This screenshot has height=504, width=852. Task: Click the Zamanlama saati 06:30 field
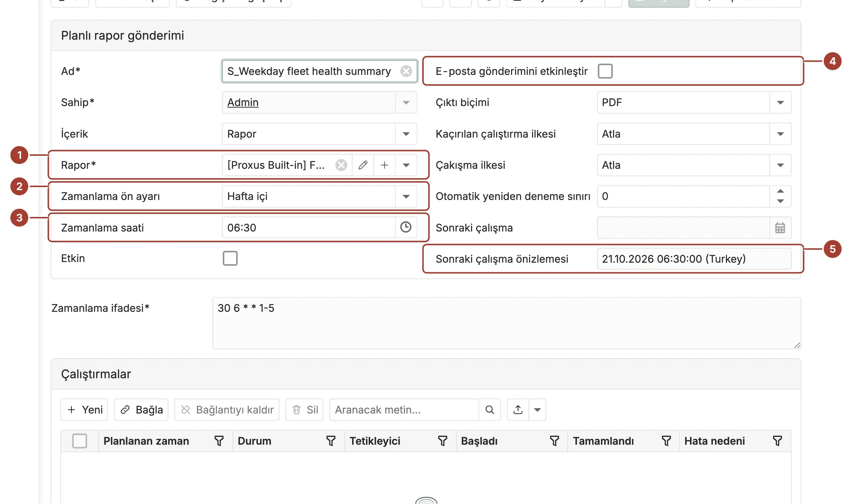[309, 227]
